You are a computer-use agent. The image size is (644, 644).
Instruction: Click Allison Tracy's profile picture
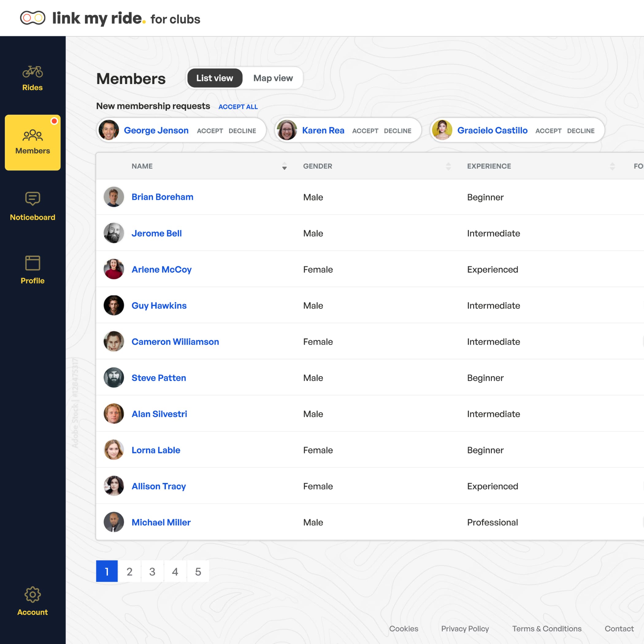point(114,486)
